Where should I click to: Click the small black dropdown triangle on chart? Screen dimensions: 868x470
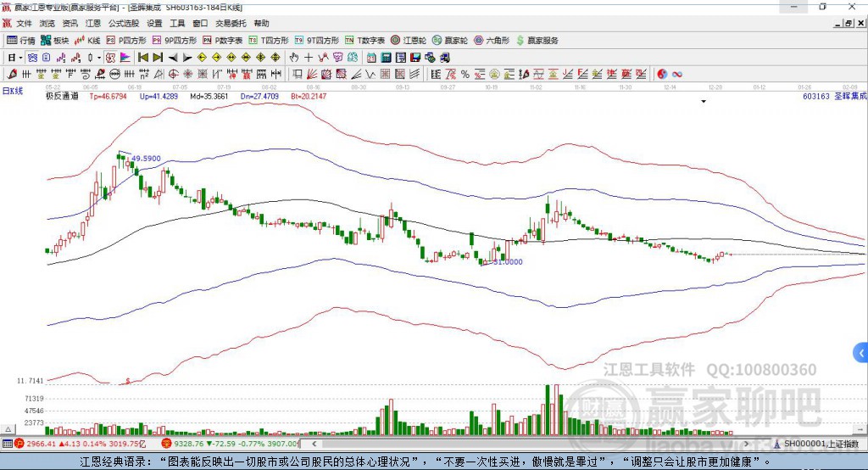pyautogui.click(x=704, y=102)
